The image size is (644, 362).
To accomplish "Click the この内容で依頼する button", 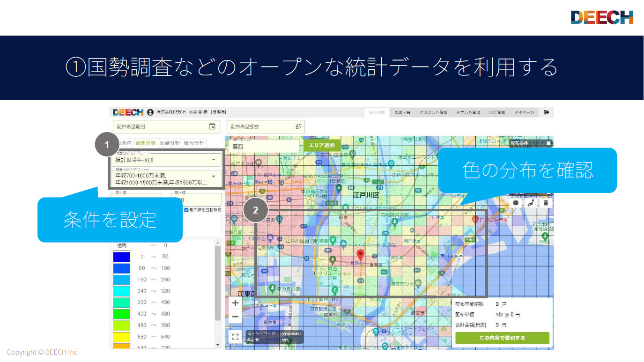I will (502, 338).
